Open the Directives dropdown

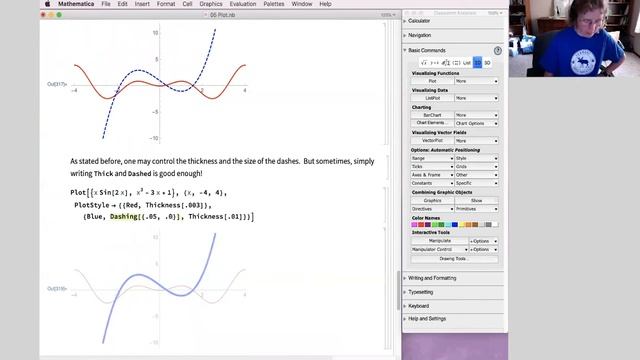pyautogui.click(x=432, y=209)
